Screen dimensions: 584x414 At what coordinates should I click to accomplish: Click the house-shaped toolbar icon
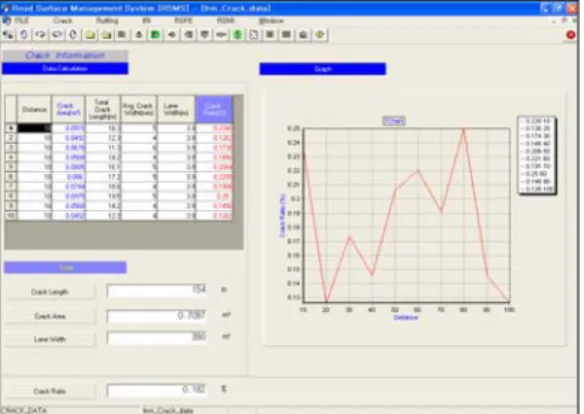(x=303, y=35)
